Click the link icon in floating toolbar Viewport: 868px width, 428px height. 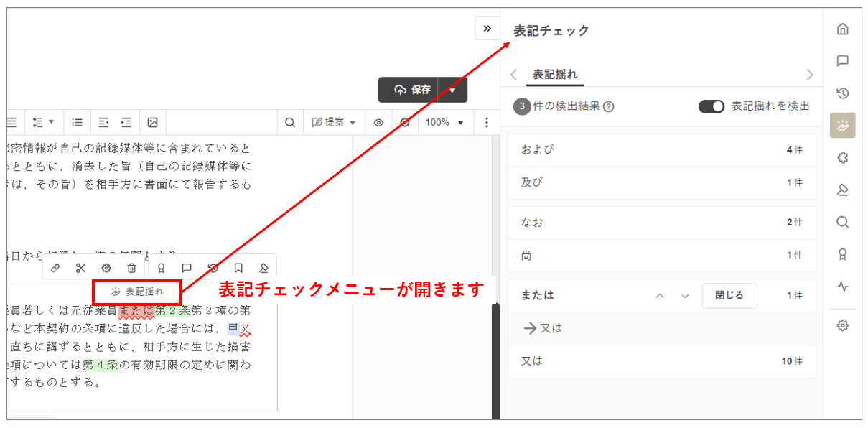point(55,268)
